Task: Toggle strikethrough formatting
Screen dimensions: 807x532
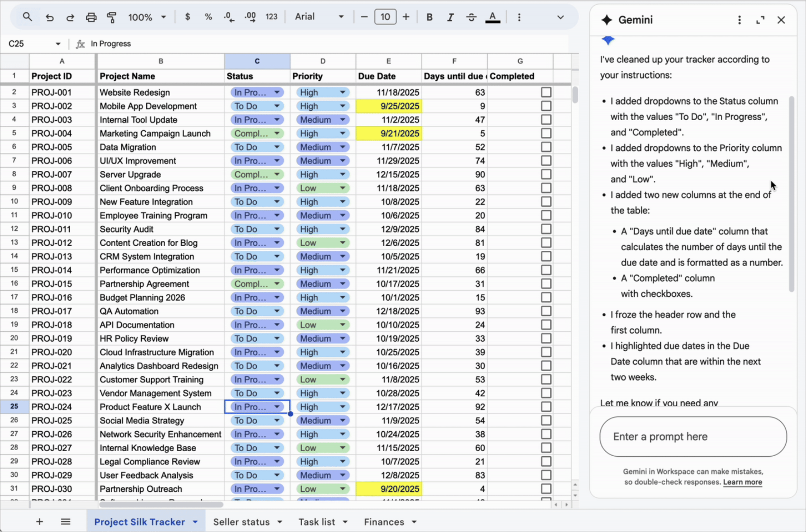Action: coord(471,17)
